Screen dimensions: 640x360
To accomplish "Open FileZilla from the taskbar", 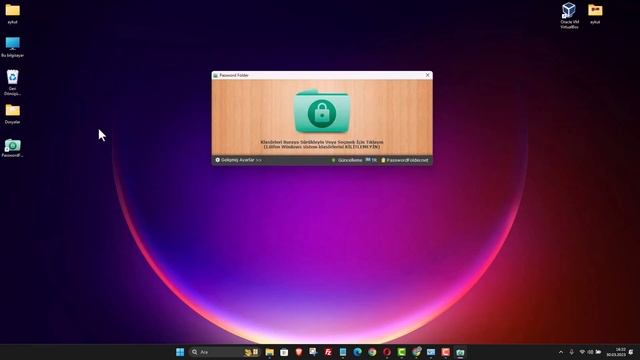I will point(328,352).
